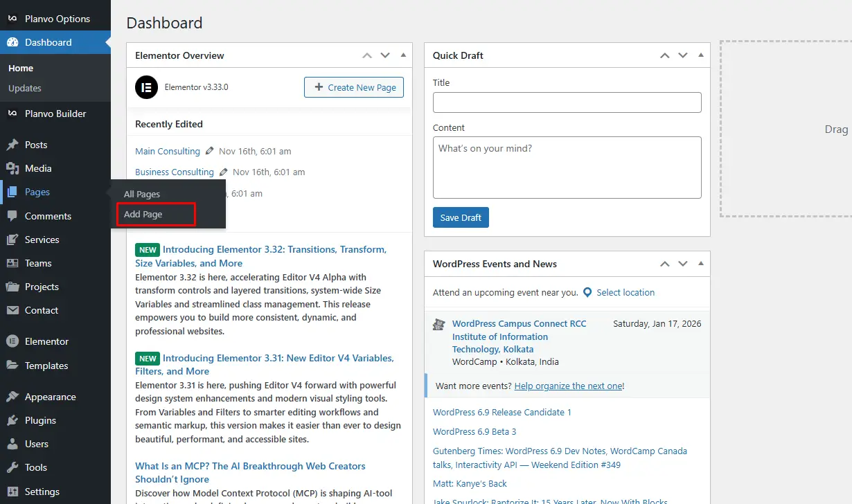Open What Is an MCP article link
The width and height of the screenshot is (852, 504).
250,472
